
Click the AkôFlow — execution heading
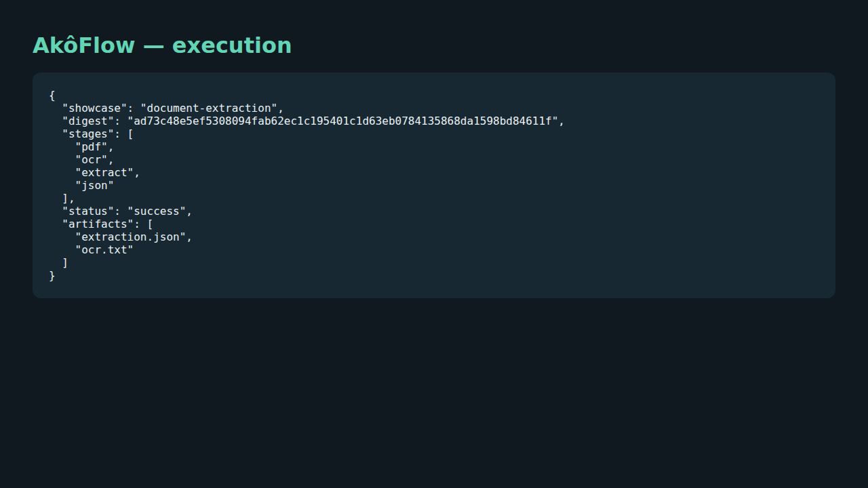coord(162,45)
